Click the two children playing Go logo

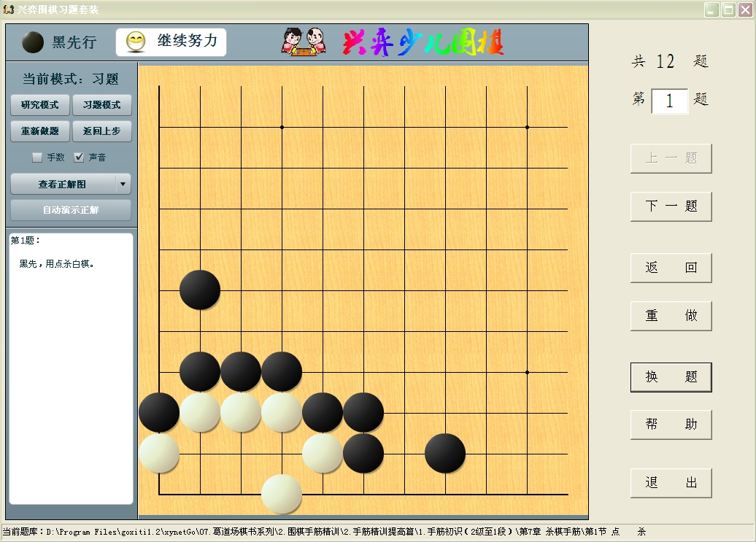[x=304, y=42]
